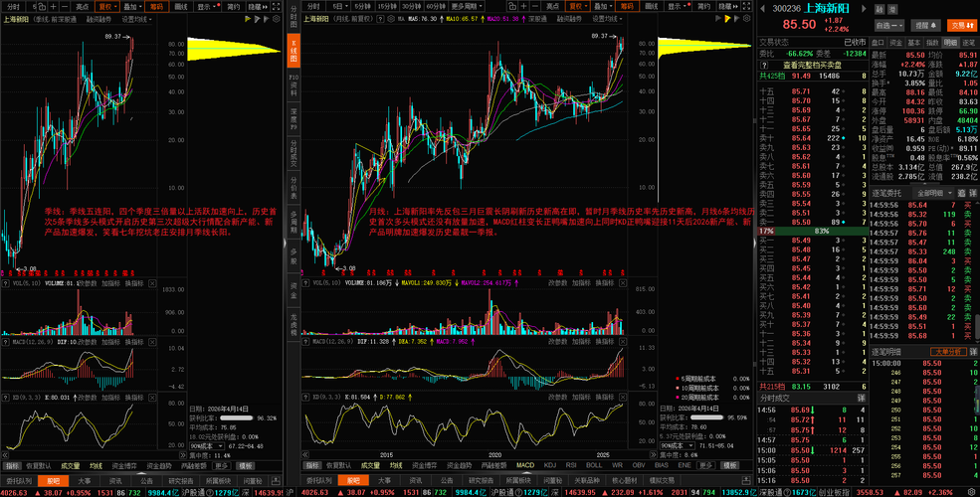Open the 公告 tab in the left bottom bar
The width and height of the screenshot is (980, 497).
click(147, 481)
